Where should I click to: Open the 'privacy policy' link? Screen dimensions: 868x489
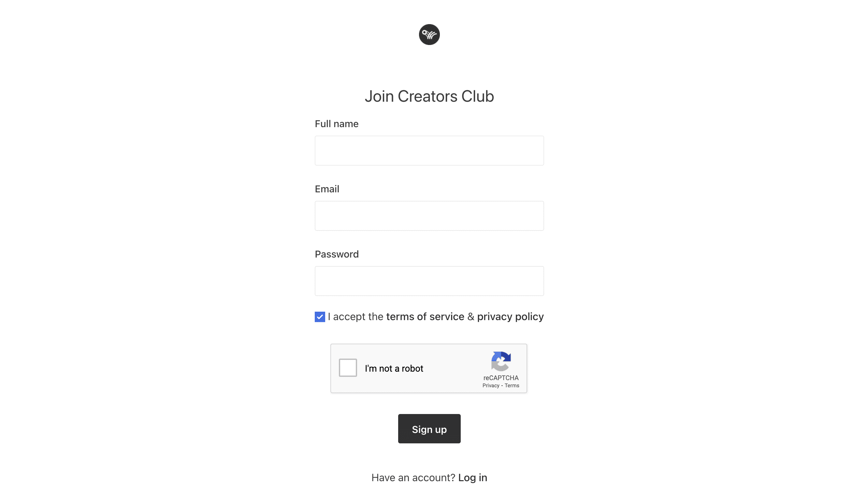point(510,317)
